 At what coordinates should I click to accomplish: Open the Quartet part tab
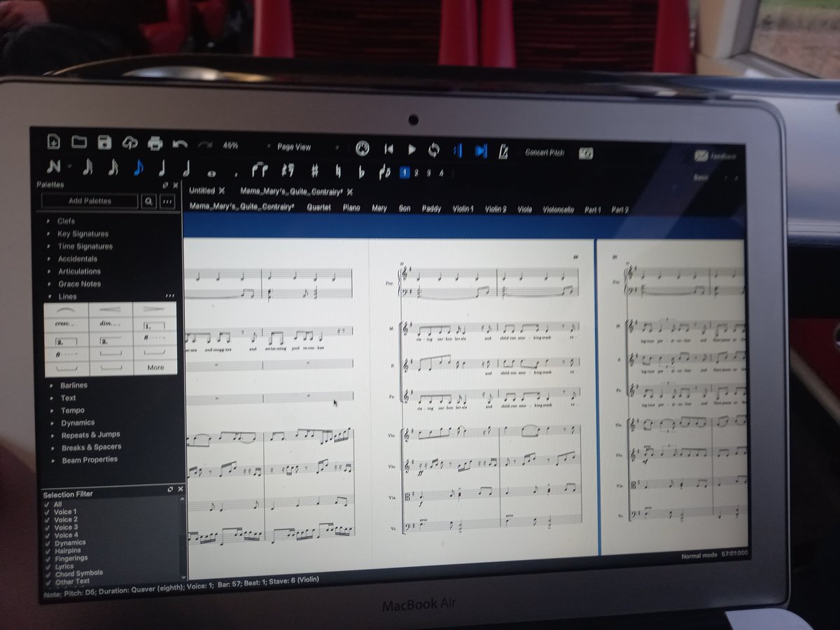pos(318,208)
